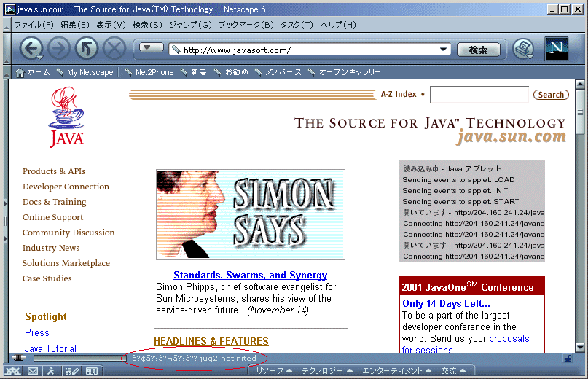Viewport: 588px width, 379px height.
Task: Click the URL address field
Action: point(310,50)
